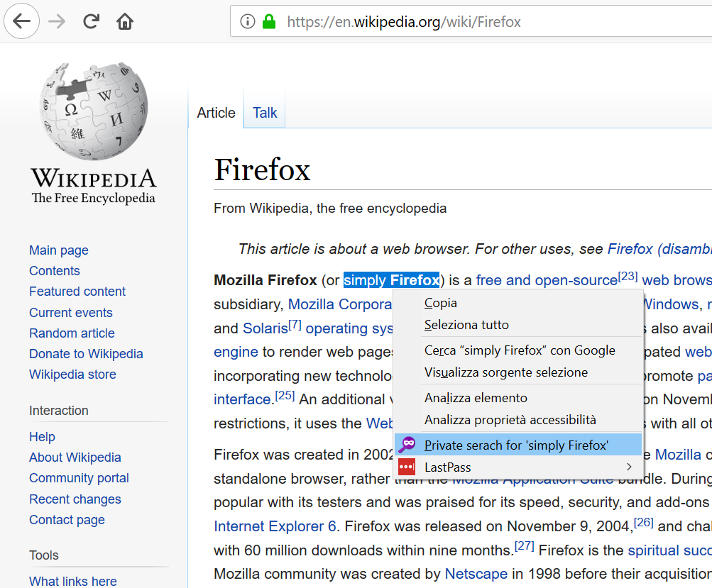Click the Firefox article heading
Screen dimensions: 712x588
(262, 170)
